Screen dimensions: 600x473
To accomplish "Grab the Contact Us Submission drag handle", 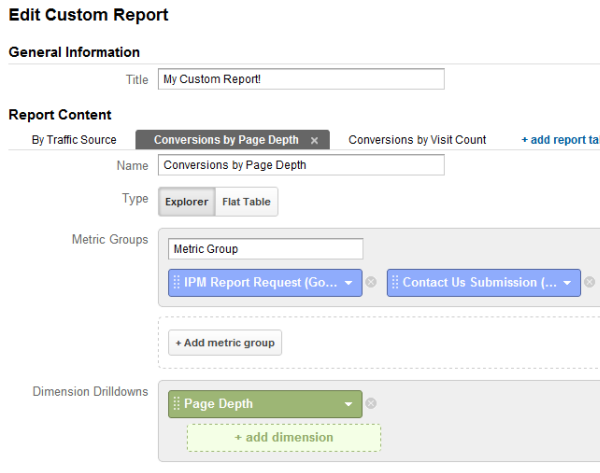I will click(395, 283).
